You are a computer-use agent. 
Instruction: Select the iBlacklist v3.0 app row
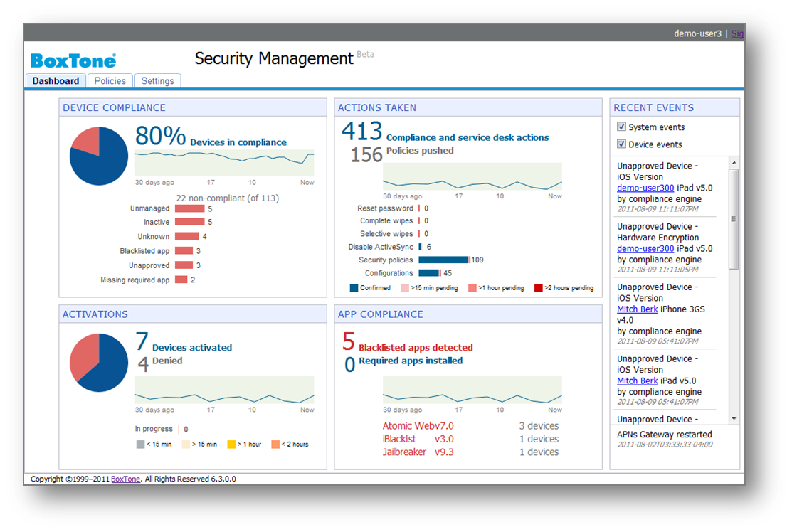point(470,439)
